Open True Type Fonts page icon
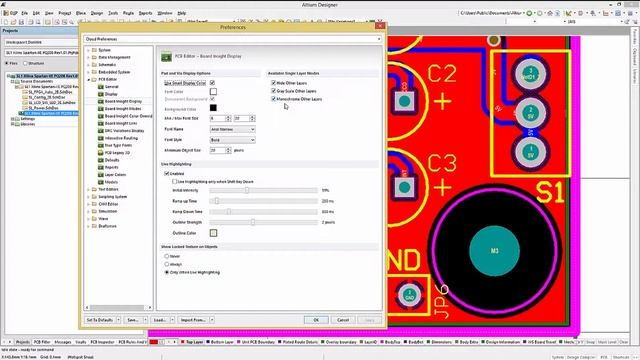 (100, 145)
